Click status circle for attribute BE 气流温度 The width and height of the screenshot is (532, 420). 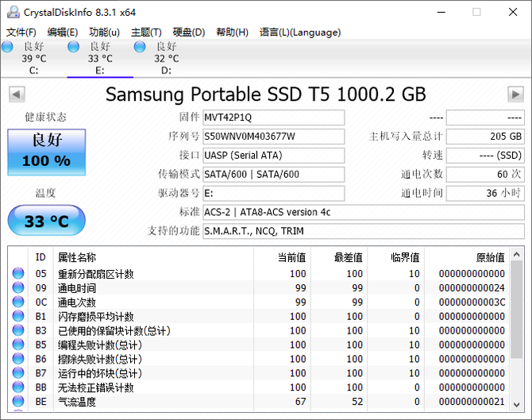point(18,401)
